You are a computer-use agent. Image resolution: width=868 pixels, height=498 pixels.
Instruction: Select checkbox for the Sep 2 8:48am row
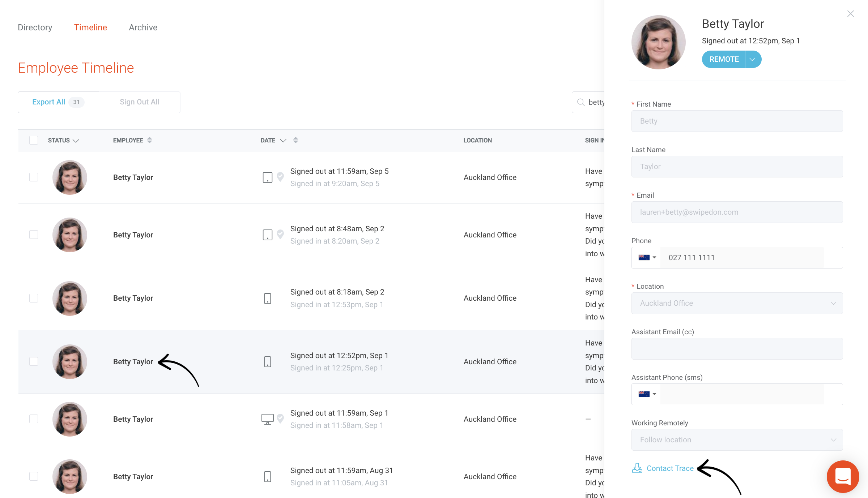point(34,235)
